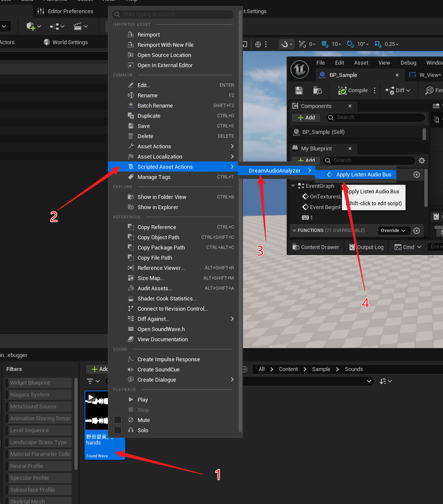Open the Cmd dropdown in the bottom bar

click(x=408, y=247)
